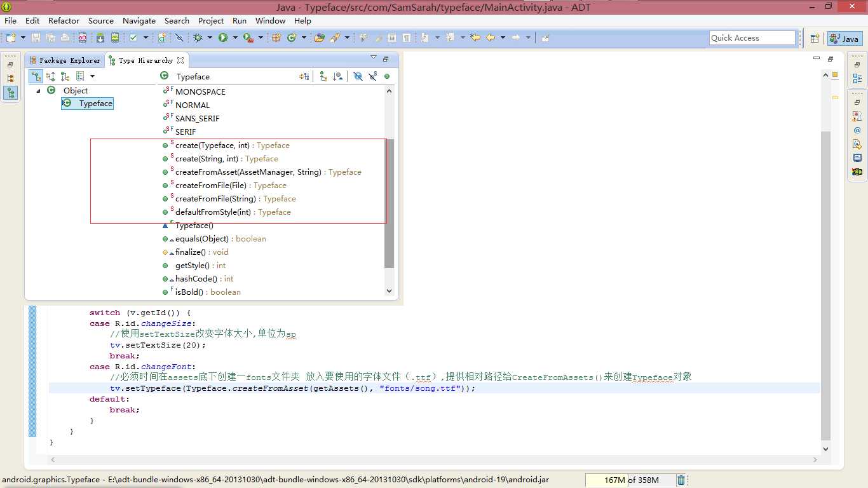Image resolution: width=868 pixels, height=488 pixels.
Task: Switch to the Java perspective
Action: pyautogui.click(x=844, y=39)
